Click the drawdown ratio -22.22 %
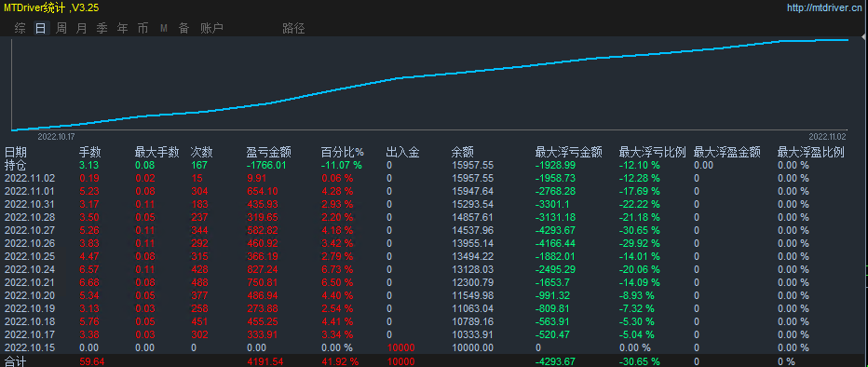 [x=640, y=204]
